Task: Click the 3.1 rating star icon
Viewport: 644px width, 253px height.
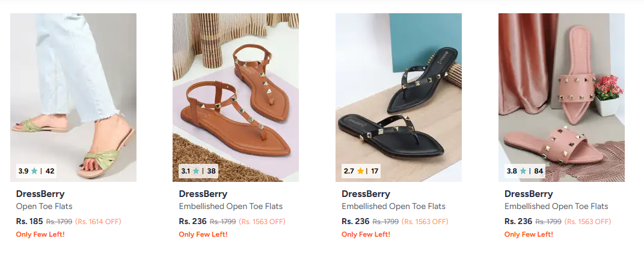Action: tap(196, 171)
